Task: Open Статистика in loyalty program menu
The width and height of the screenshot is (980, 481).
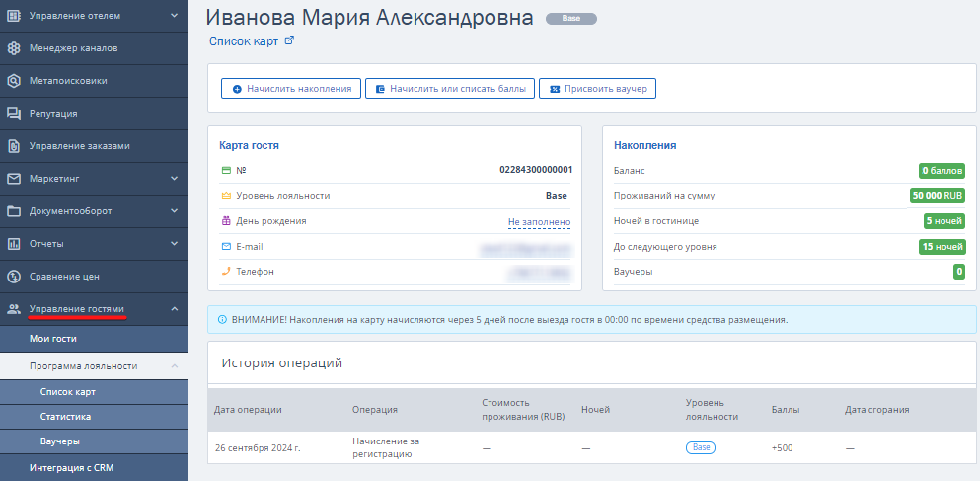Action: click(65, 417)
